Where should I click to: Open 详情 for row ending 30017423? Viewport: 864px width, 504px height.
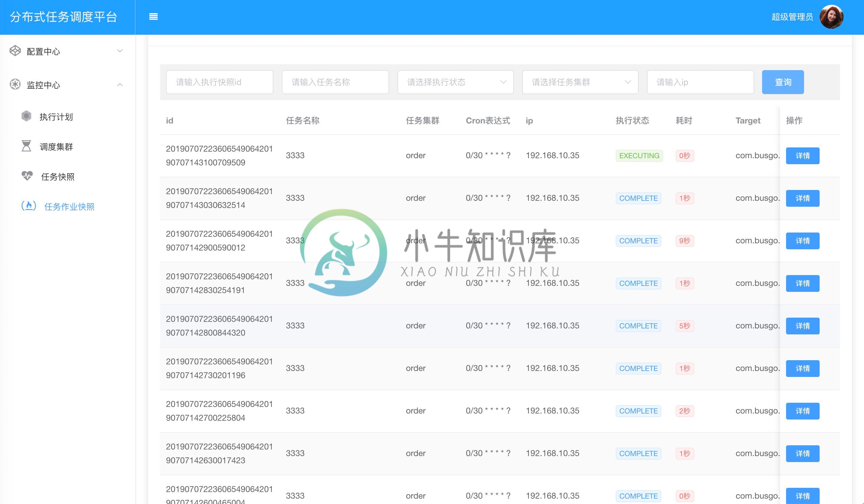(x=803, y=453)
